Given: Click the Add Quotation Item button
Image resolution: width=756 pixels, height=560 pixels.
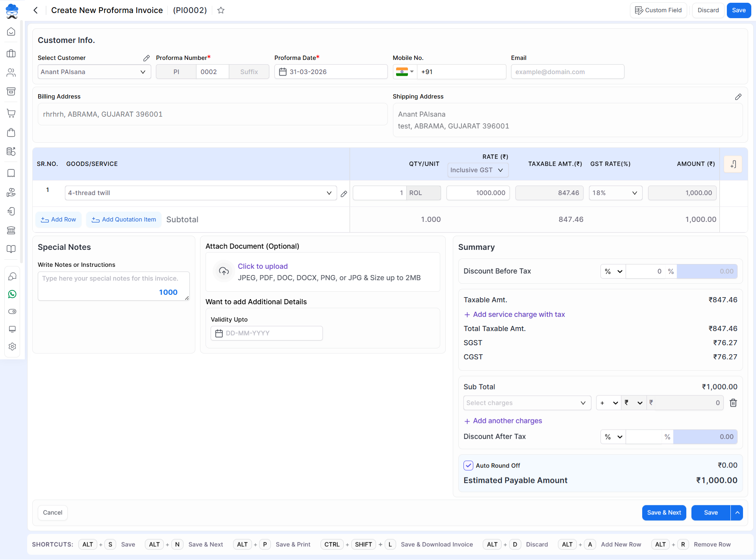Looking at the screenshot, I should [x=124, y=220].
